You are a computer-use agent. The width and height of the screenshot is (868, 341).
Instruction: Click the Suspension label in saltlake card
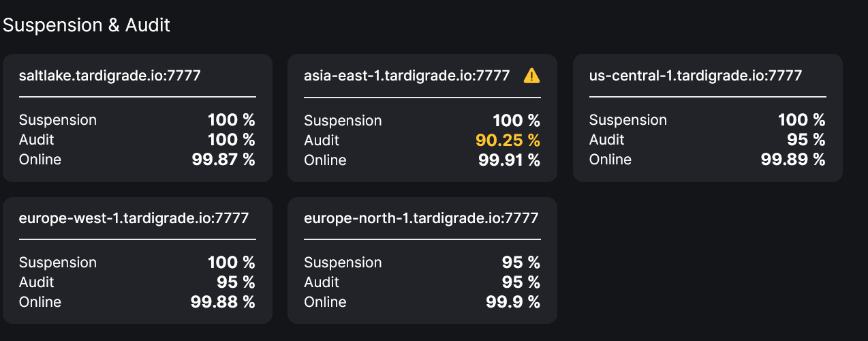[58, 120]
